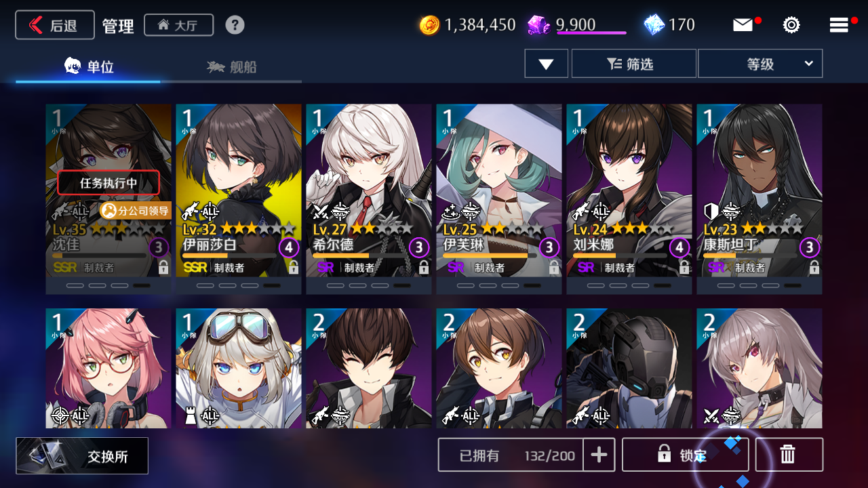Image resolution: width=868 pixels, height=488 pixels.
Task: Open the 等级 sort dropdown
Action: tap(760, 64)
